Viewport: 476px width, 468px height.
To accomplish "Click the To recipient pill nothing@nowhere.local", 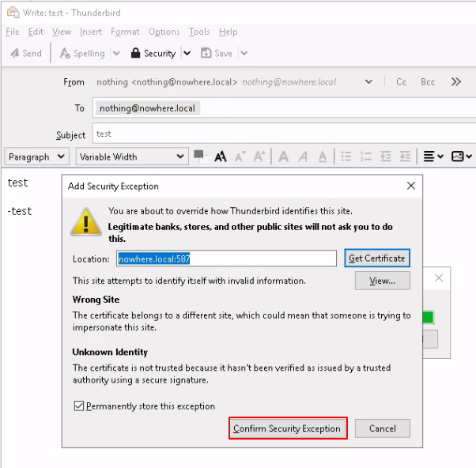I will click(x=148, y=108).
